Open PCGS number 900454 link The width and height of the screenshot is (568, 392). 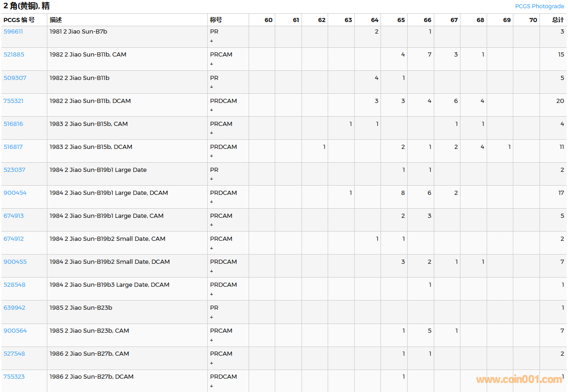(15, 193)
